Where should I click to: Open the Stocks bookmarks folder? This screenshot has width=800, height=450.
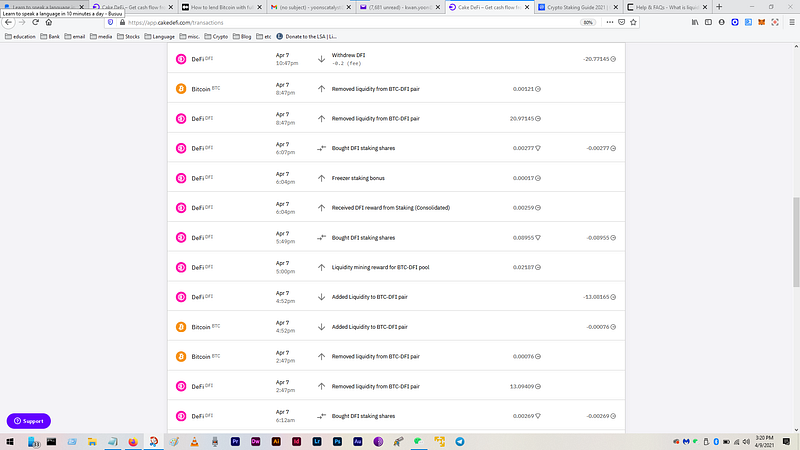(128, 37)
